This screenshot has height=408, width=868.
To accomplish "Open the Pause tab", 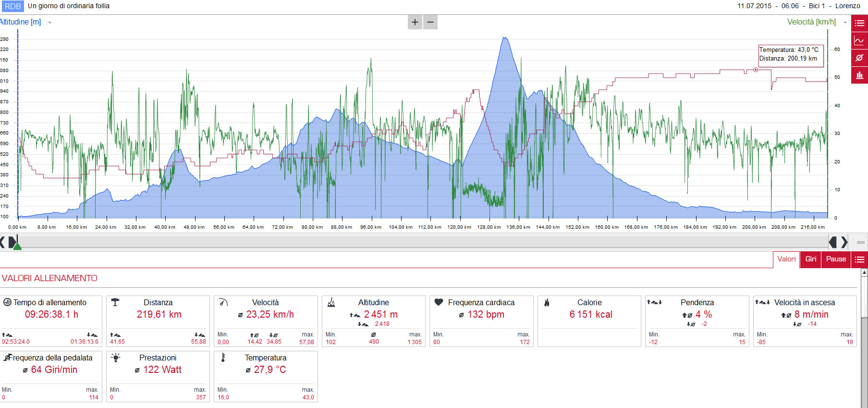I will 836,260.
